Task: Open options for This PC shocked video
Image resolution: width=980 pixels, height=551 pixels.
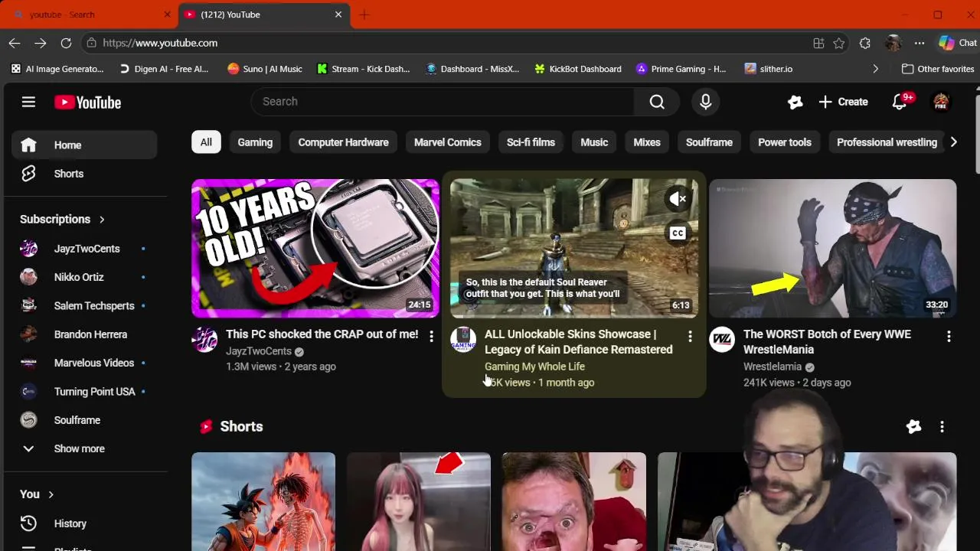Action: (x=431, y=336)
